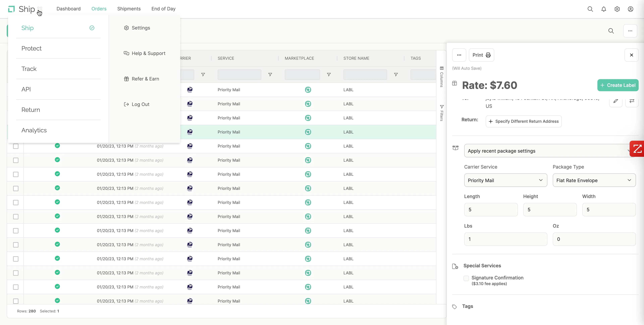Select Track in the app menu
Image resolution: width=644 pixels, height=325 pixels.
click(29, 69)
